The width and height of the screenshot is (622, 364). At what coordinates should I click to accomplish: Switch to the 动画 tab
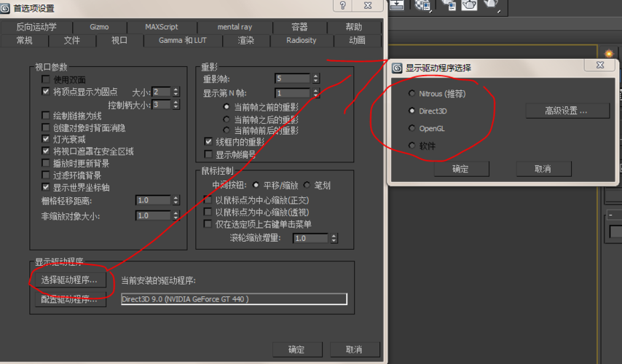point(357,41)
